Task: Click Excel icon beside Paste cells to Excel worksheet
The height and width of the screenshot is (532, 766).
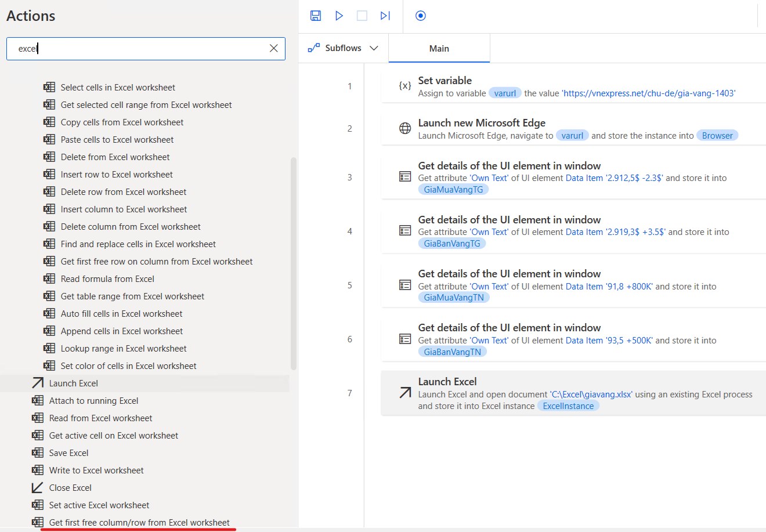Action: pyautogui.click(x=49, y=139)
